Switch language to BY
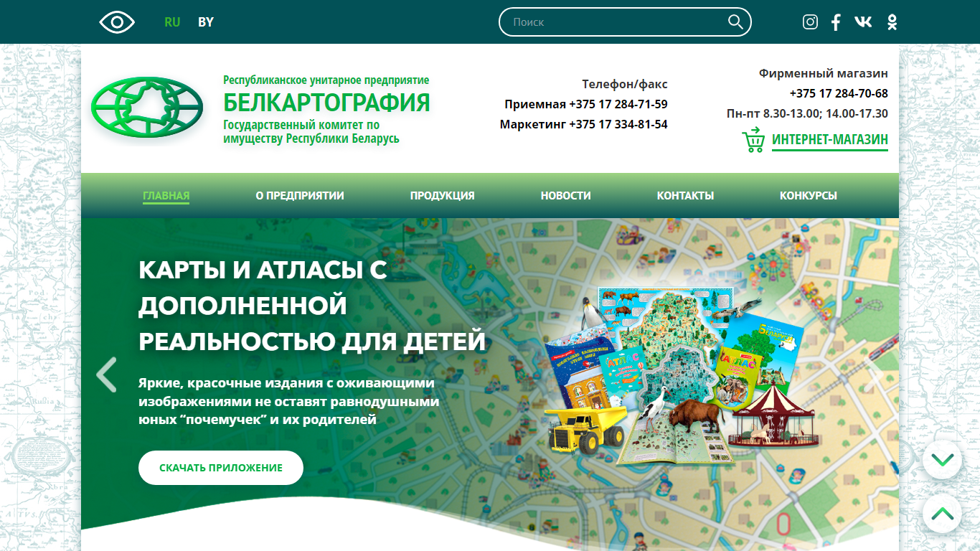 tap(206, 22)
